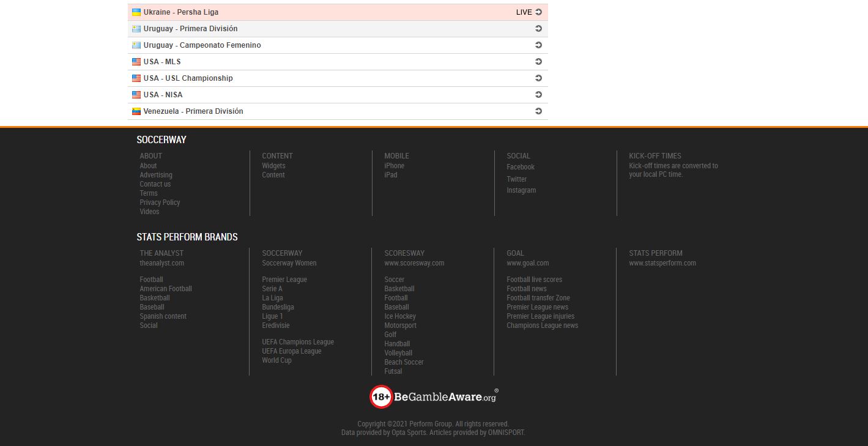Open the USA - NISA row
The width and height of the screenshot is (868, 446).
pos(338,95)
